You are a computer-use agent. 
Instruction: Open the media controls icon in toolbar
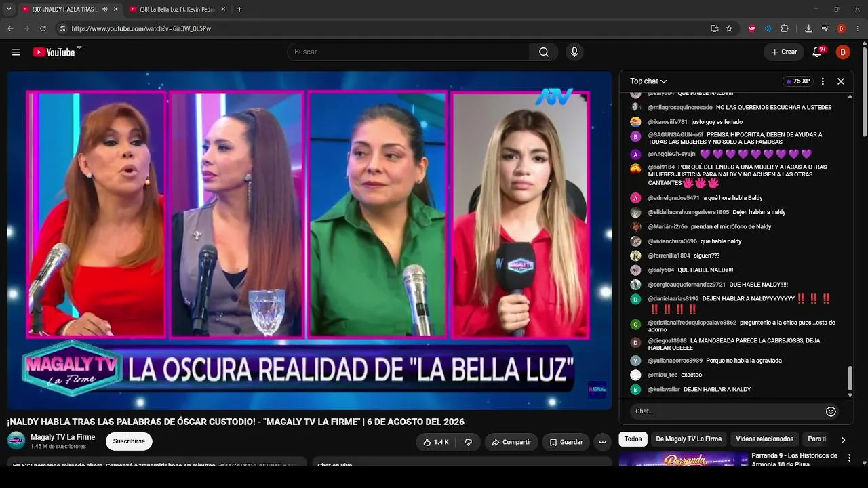825,28
